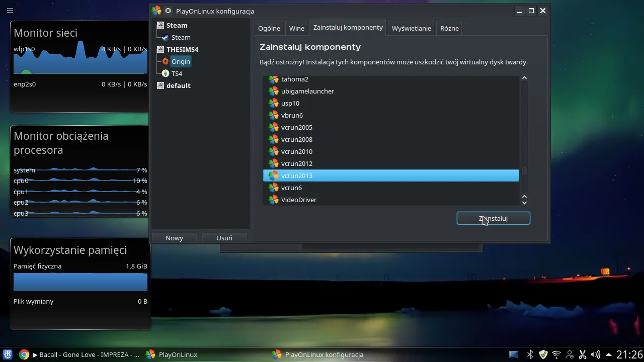Viewport: 644px width, 362px height.
Task: Expand the hidden system tray icons arrow
Action: [609, 354]
